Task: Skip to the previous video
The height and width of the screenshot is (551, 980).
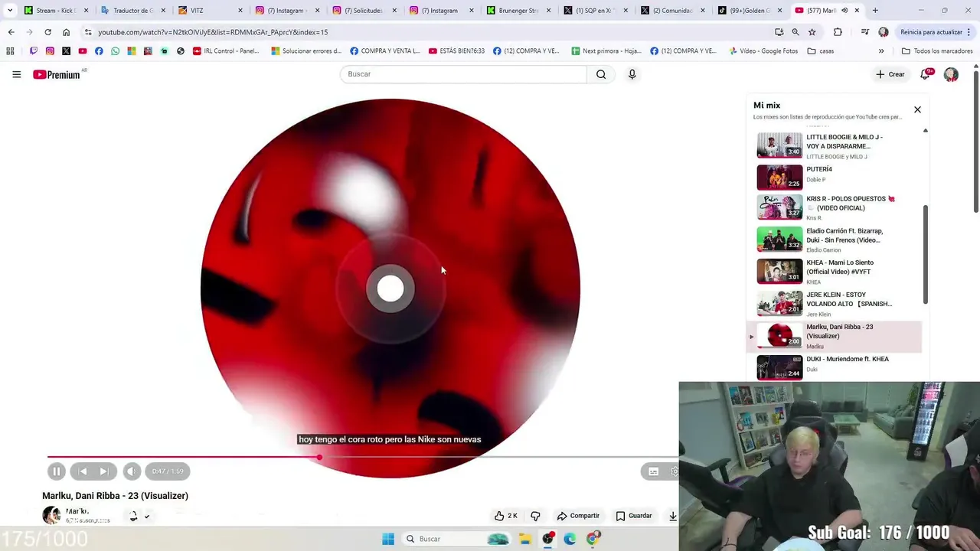Action: (x=83, y=471)
